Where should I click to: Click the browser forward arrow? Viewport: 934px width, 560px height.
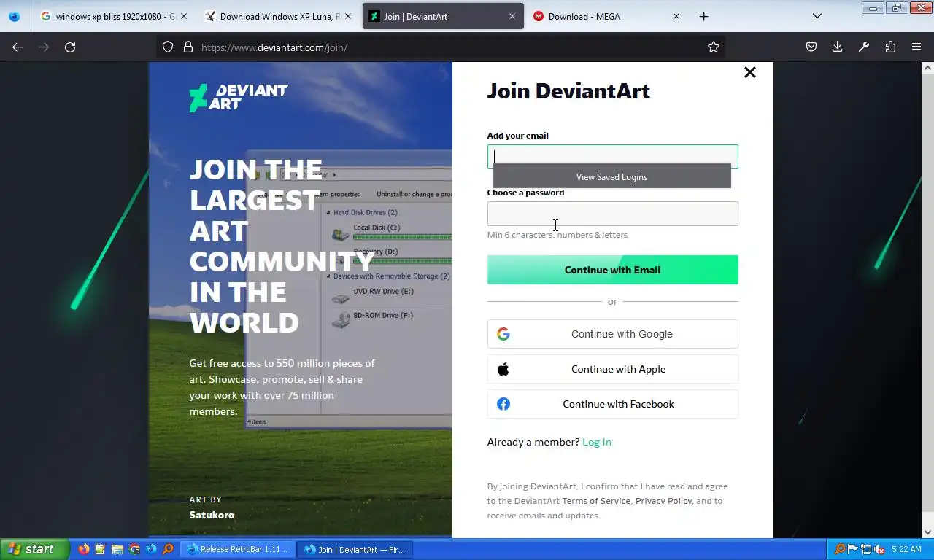(44, 47)
